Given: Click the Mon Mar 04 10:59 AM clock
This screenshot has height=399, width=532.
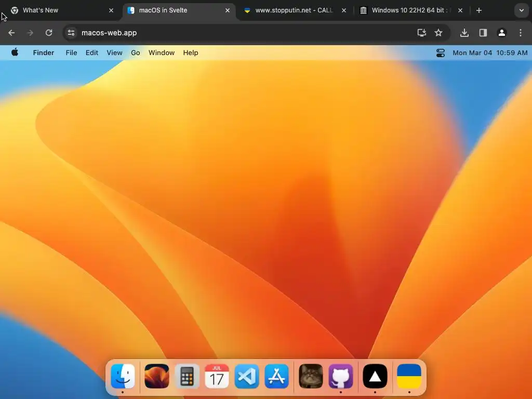Looking at the screenshot, I should point(490,52).
